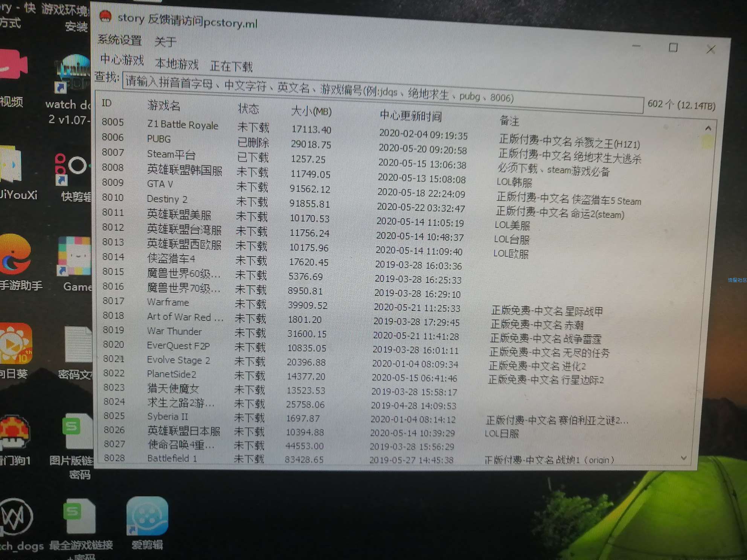Switch to the 本地游戏 tab

[177, 64]
